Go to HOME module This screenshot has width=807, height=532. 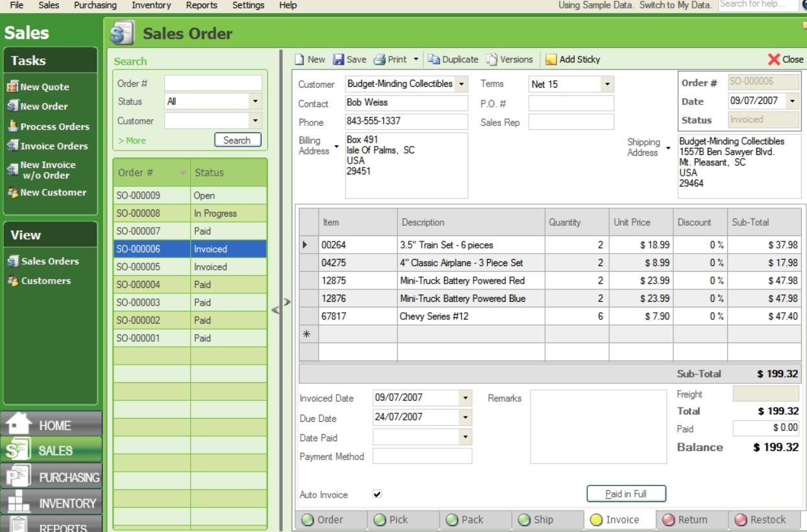[x=51, y=424]
